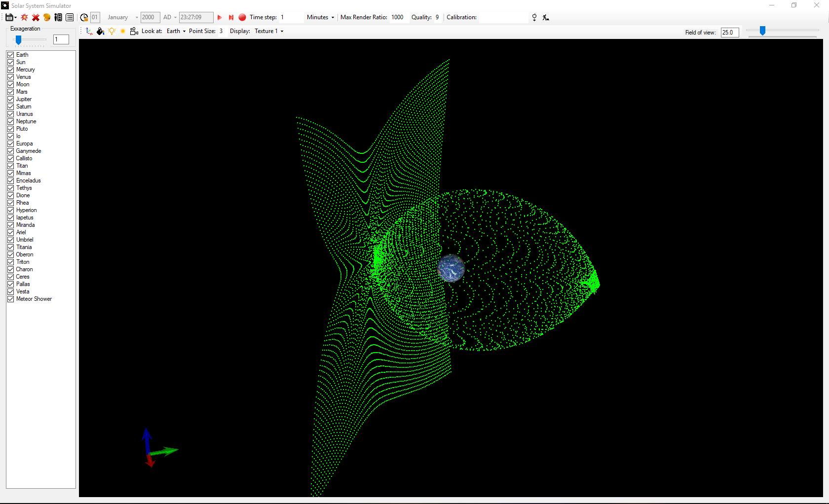
Task: Click the red X delete icon
Action: (36, 17)
